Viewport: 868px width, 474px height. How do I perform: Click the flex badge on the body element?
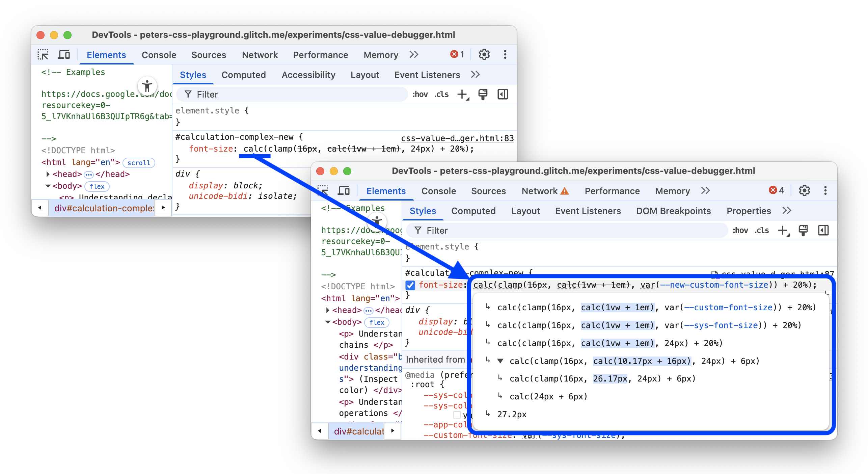click(377, 322)
